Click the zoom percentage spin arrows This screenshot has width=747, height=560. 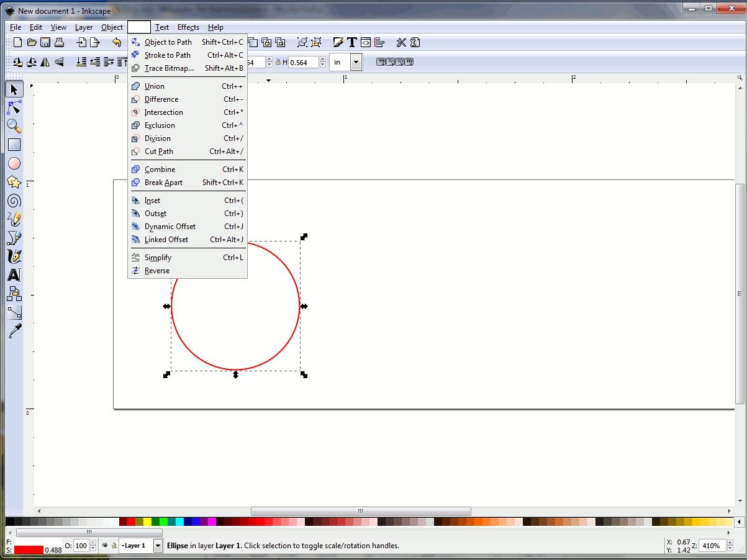(729, 546)
